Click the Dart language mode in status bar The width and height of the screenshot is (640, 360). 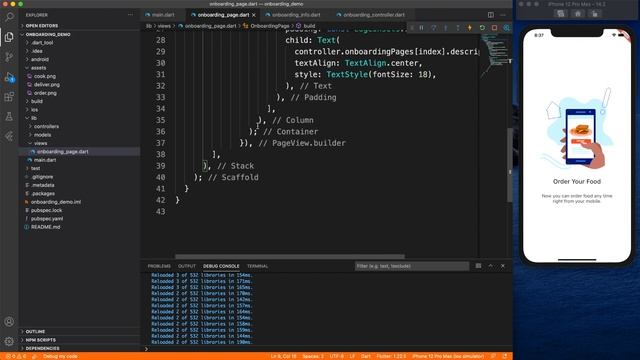coord(366,356)
